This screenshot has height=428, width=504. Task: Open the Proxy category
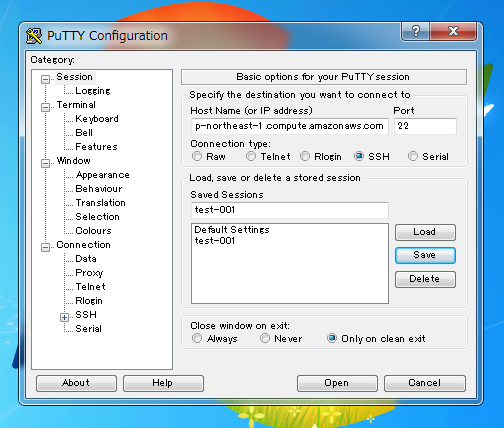89,273
